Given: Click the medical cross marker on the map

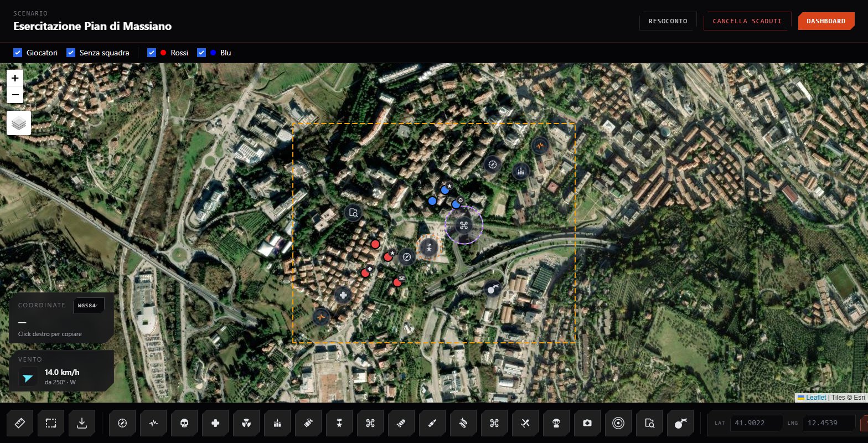Looking at the screenshot, I should [x=343, y=295].
